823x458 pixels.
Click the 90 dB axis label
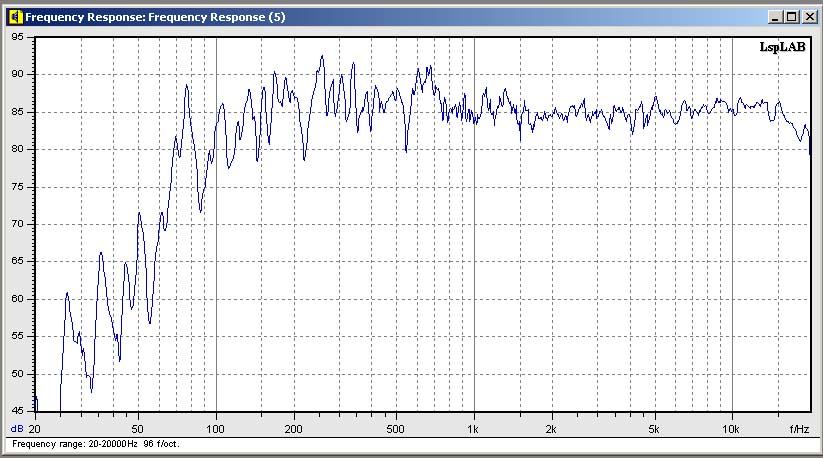pos(17,74)
